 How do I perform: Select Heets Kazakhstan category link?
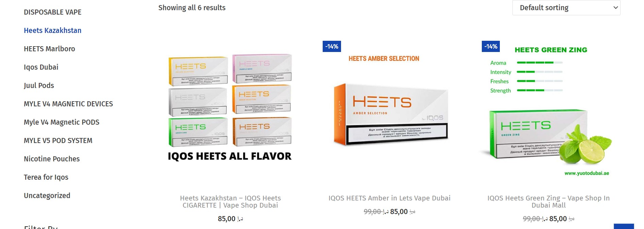click(x=52, y=31)
